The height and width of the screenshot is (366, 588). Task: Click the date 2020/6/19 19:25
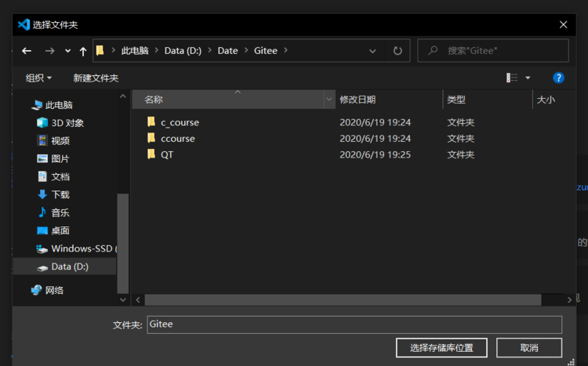375,154
